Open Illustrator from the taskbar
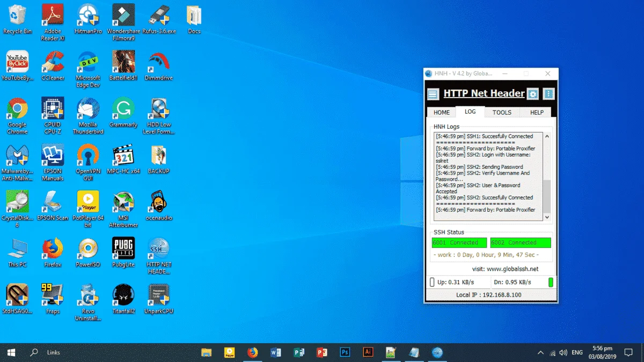644x362 pixels. point(368,352)
